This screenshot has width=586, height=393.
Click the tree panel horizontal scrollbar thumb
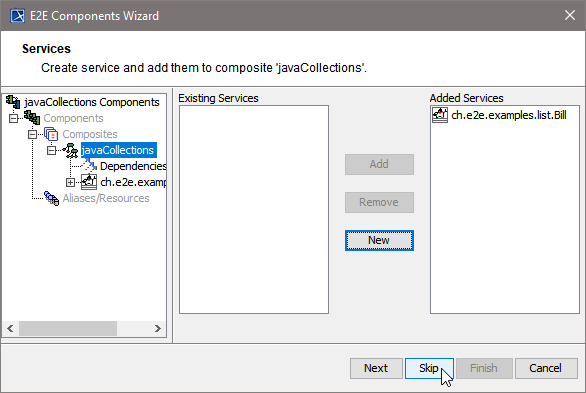click(68, 328)
